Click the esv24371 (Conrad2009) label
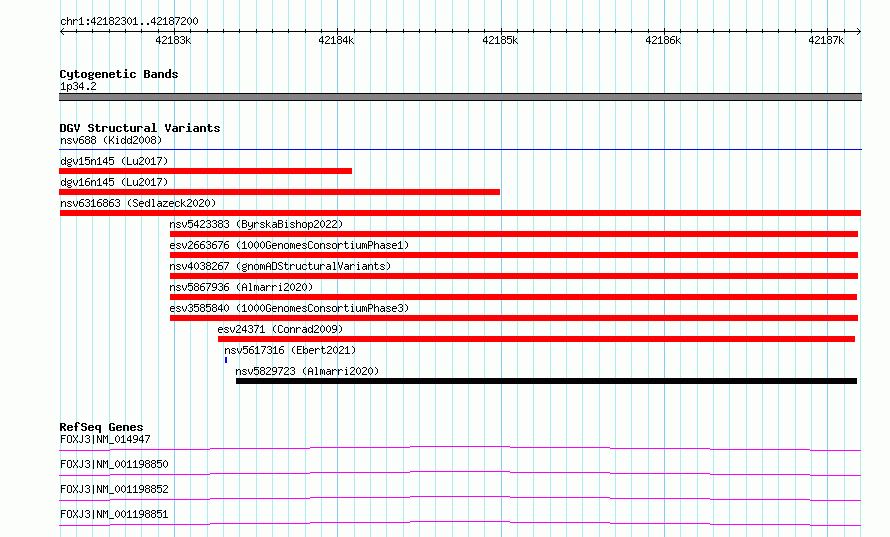This screenshot has width=890, height=537. [280, 329]
